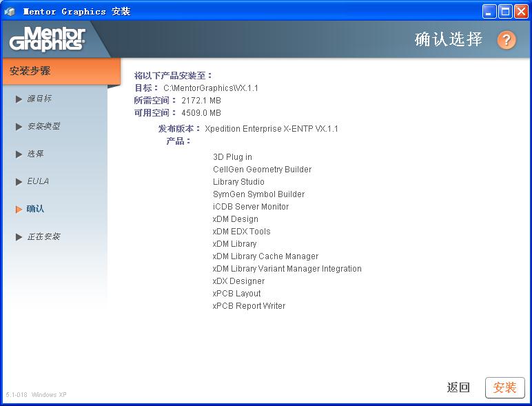Image resolution: width=532 pixels, height=406 pixels.
Task: Click SymGen Symbol Builder entry
Action: 259,194
